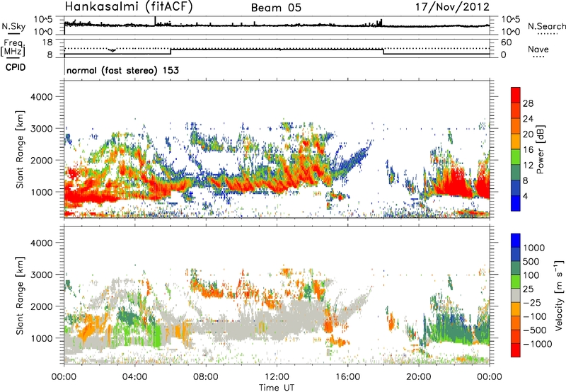Click the 'Slant Range [km]' label of the velocity panel
The height and width of the screenshot is (392, 566).
tap(20, 295)
